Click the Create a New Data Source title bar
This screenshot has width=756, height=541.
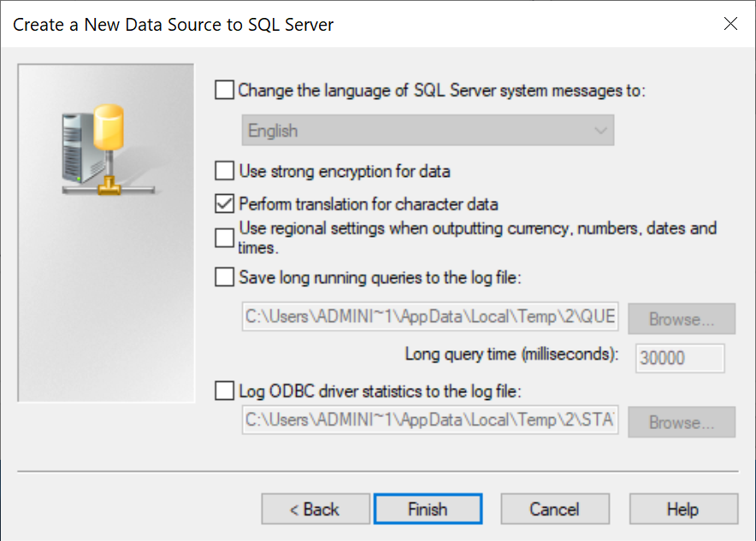coord(257,24)
